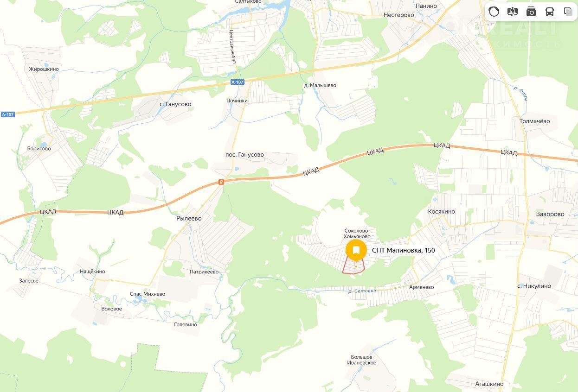
Task: Click the round traffic layer icon
Action: tap(494, 12)
